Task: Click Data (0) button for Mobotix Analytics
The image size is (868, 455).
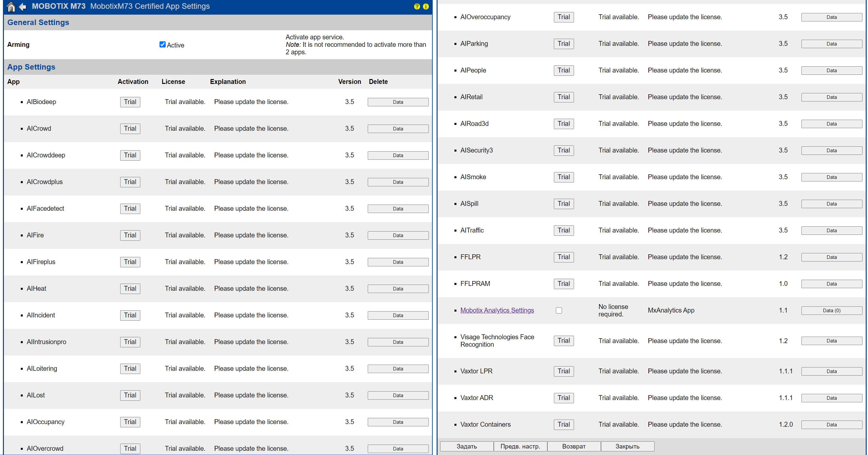Action: click(x=831, y=310)
